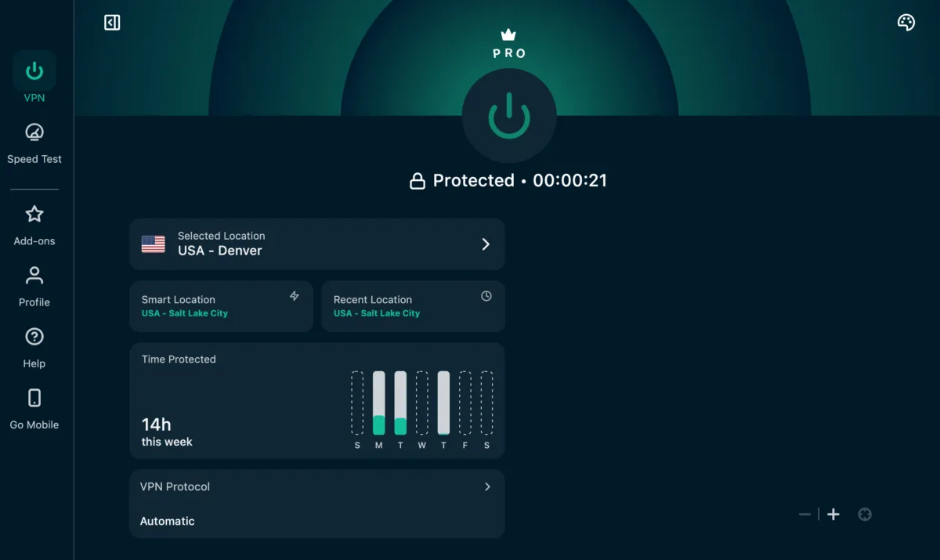Click the plus zoom-in button
Viewport: 940px width, 560px height.
pos(833,515)
